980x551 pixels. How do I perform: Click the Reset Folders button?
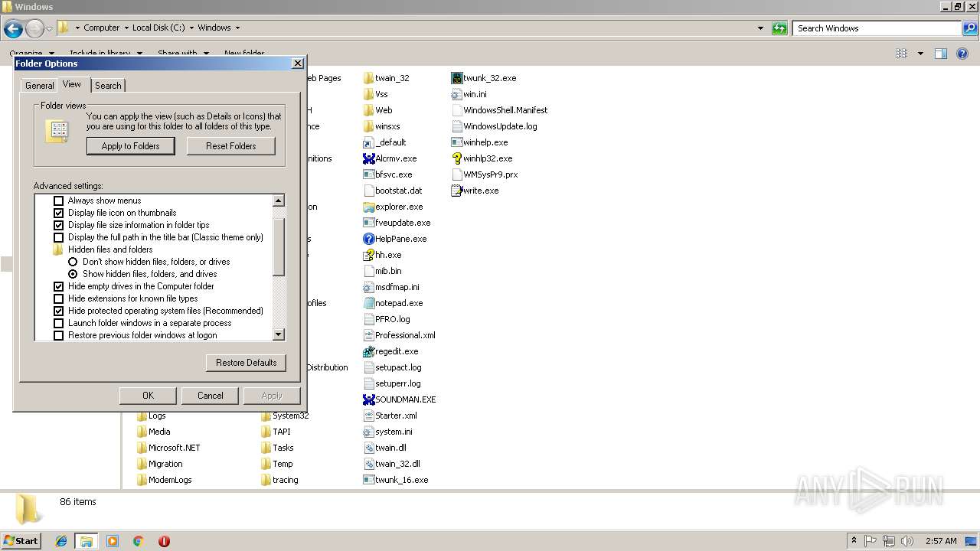[231, 146]
